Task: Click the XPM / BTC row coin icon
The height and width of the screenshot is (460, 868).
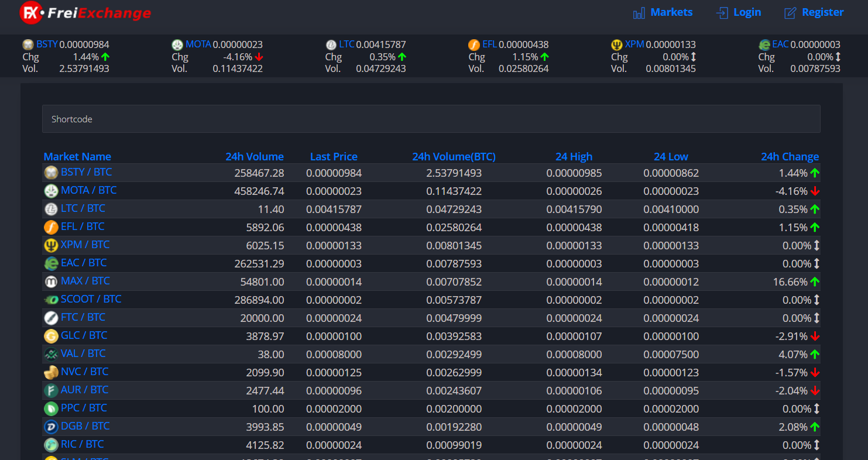Action: (x=52, y=245)
